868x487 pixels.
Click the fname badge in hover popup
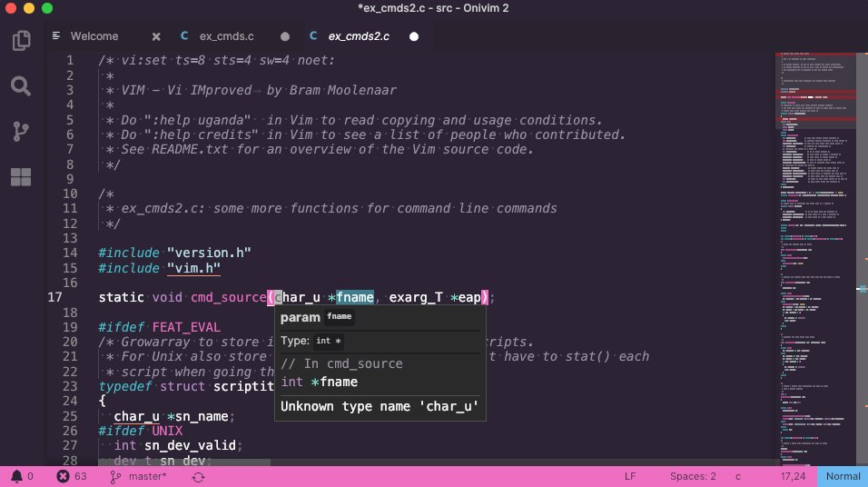(x=340, y=317)
